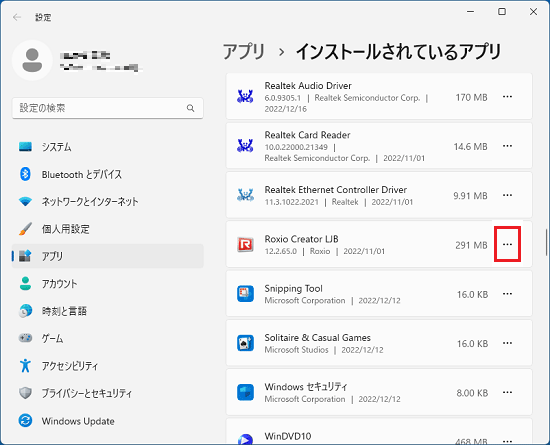The width and height of the screenshot is (550, 445).
Task: Focus the 設定の検索 search field
Action: pos(108,108)
